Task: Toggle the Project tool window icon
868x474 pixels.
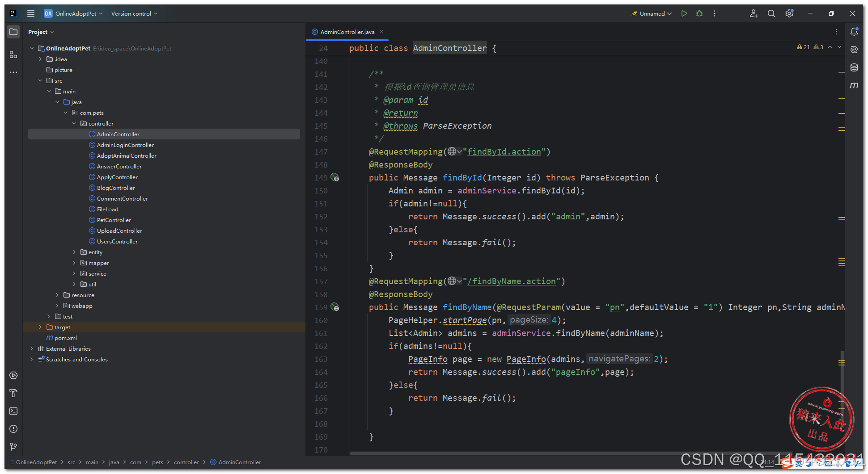Action: click(x=13, y=32)
